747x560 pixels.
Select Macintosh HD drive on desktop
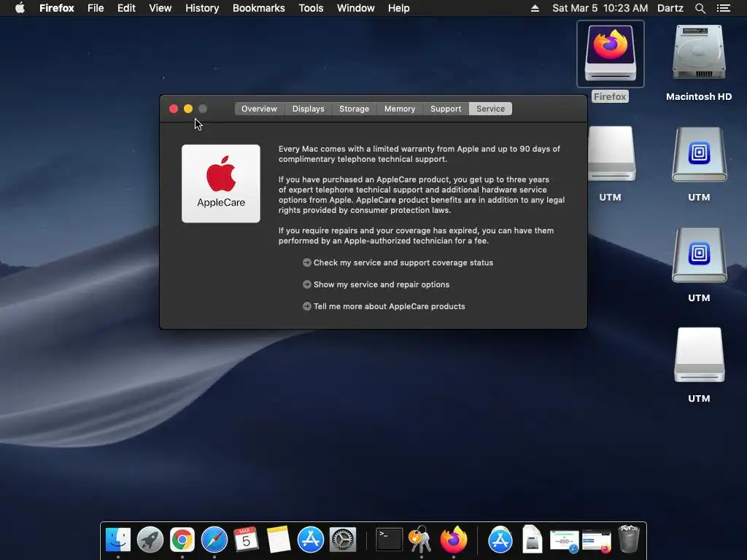pyautogui.click(x=699, y=52)
